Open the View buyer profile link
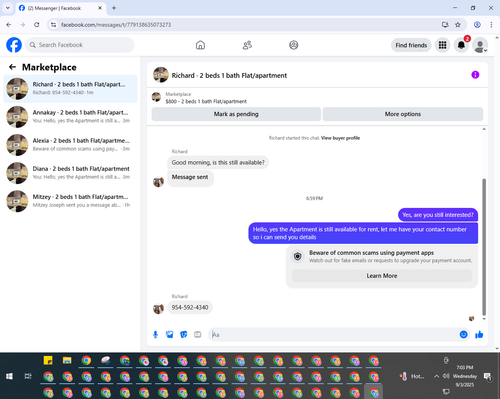Screen dimensions: 500x399 coord(340,138)
